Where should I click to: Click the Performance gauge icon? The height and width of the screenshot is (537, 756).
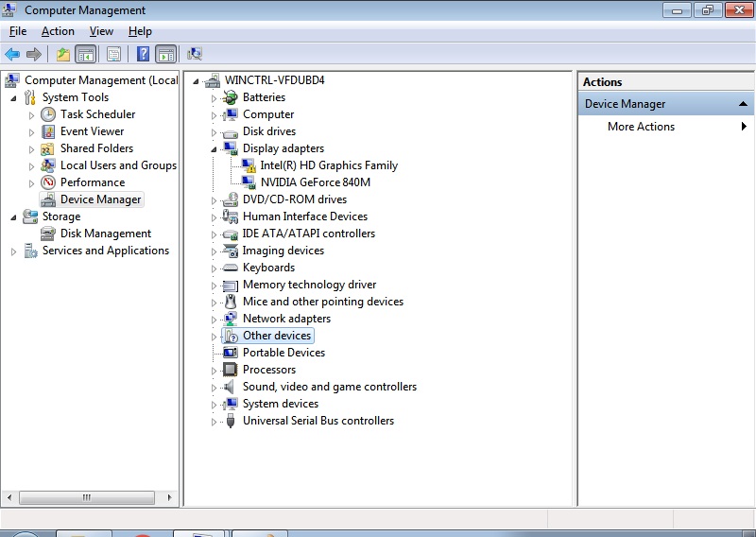pos(48,182)
